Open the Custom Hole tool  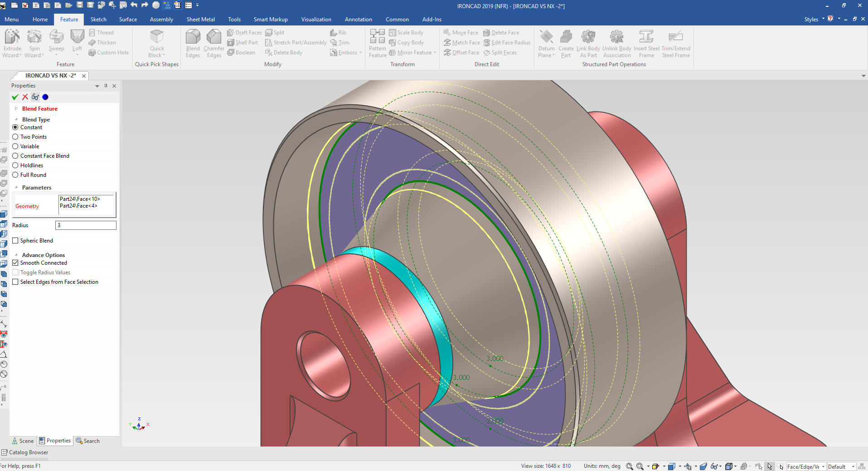point(109,53)
